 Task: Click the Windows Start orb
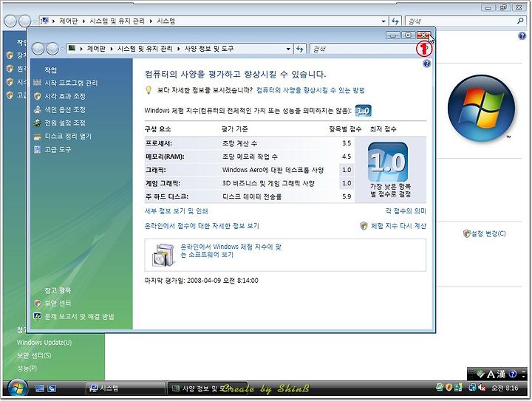[18, 388]
